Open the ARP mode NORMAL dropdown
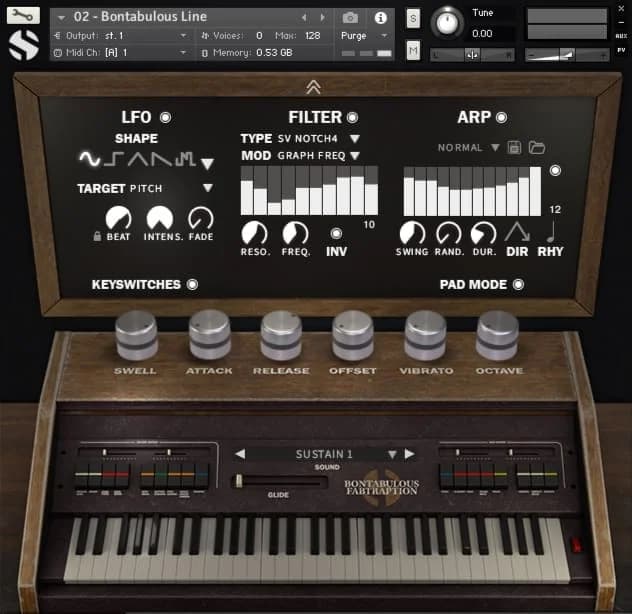 click(495, 148)
